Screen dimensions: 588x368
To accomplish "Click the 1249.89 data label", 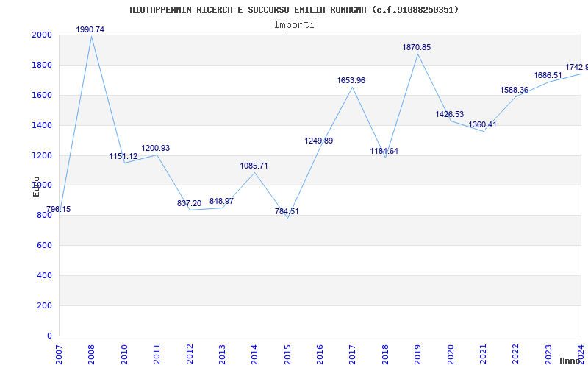I will tap(319, 141).
